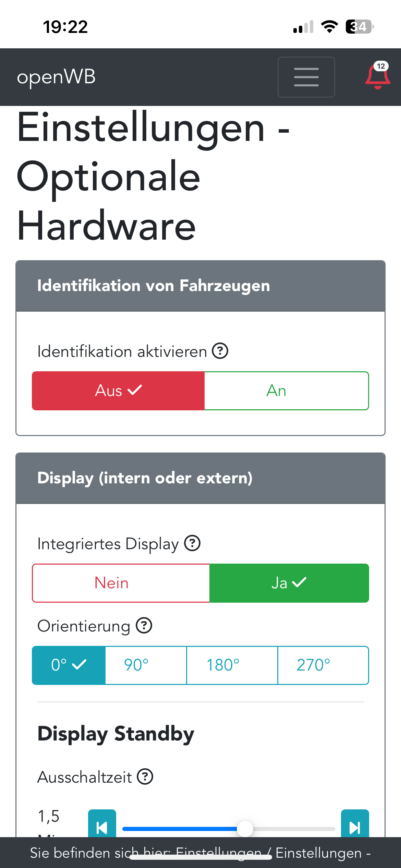
Task: Turn Identifikation aktivieren to An
Action: click(287, 391)
